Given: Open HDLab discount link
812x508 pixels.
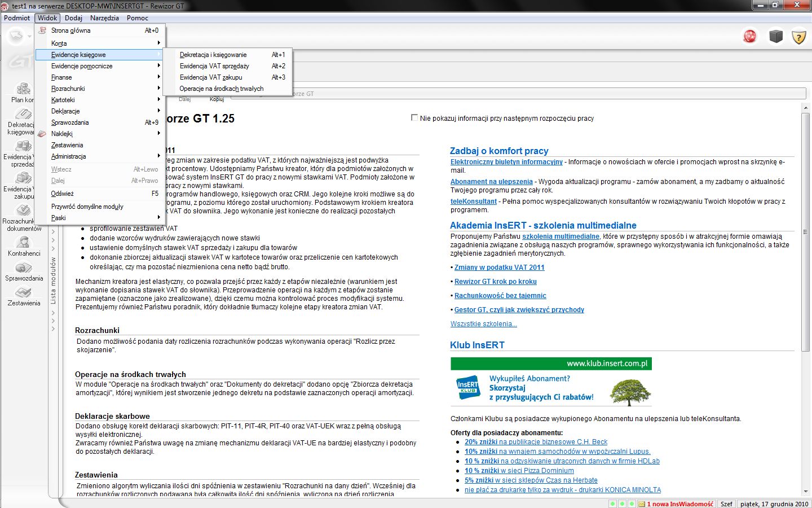Looking at the screenshot, I should [x=562, y=461].
